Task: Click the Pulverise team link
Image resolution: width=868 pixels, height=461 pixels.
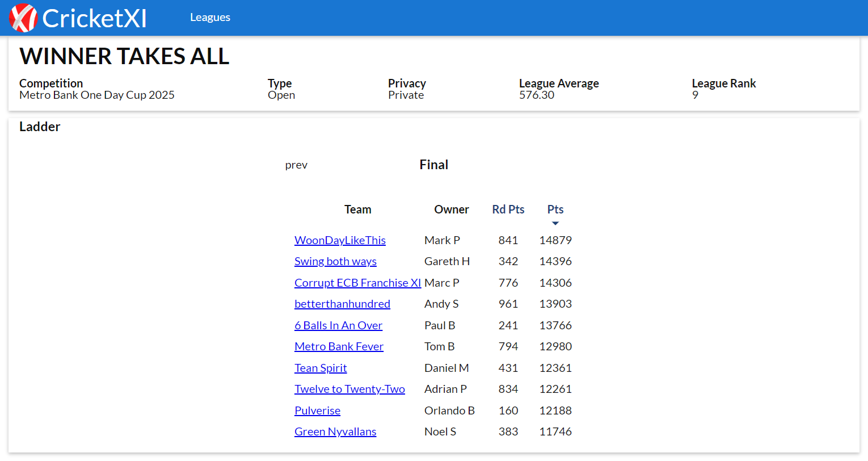Action: pos(317,410)
